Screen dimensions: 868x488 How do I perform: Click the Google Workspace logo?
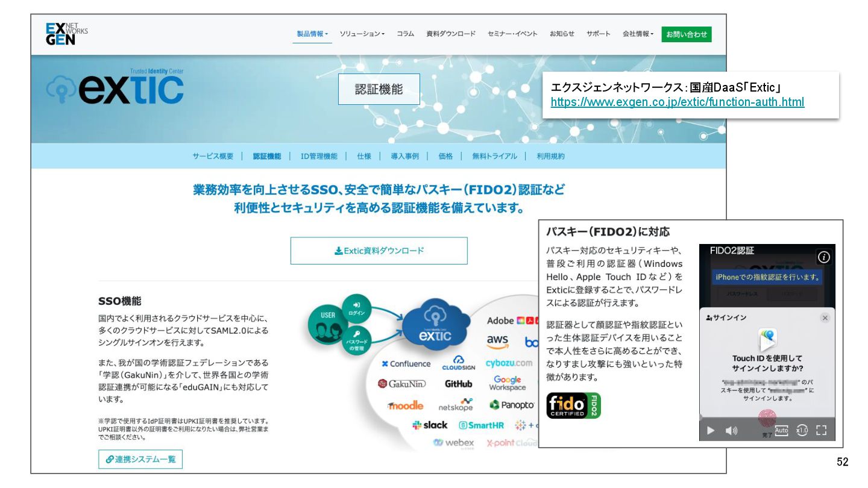[x=507, y=383]
